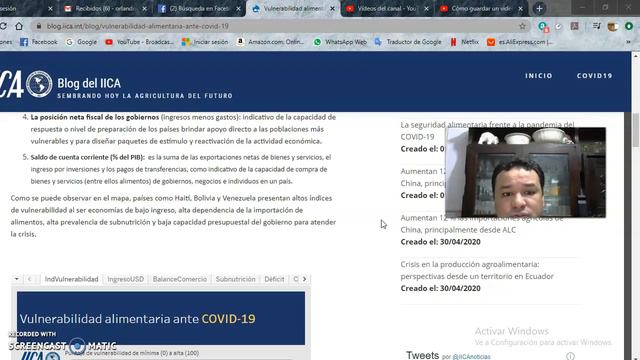Screen dimensions: 640x360
Task: Bookmark this page with star icon
Action: tap(522, 26)
